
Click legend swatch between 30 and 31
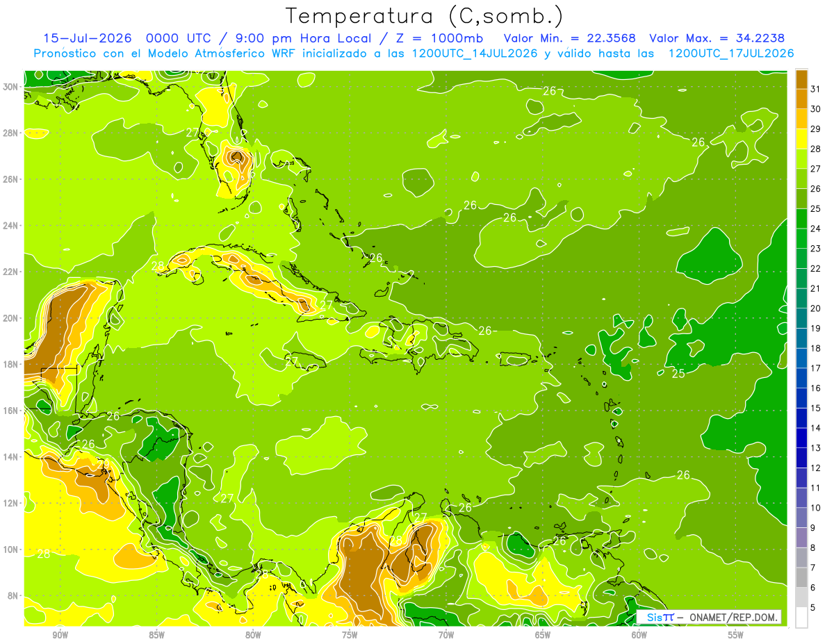801,99
